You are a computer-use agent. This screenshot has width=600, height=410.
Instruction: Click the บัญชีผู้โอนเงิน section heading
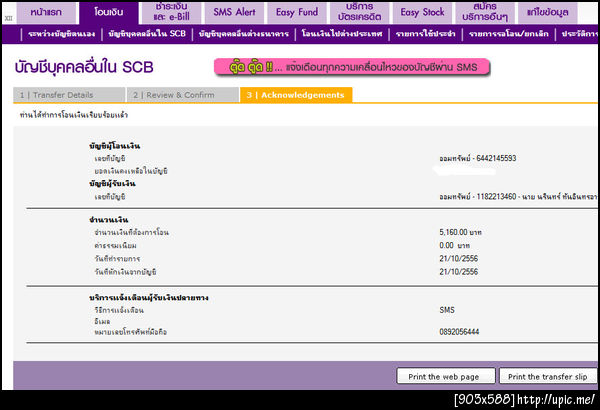pyautogui.click(x=115, y=146)
